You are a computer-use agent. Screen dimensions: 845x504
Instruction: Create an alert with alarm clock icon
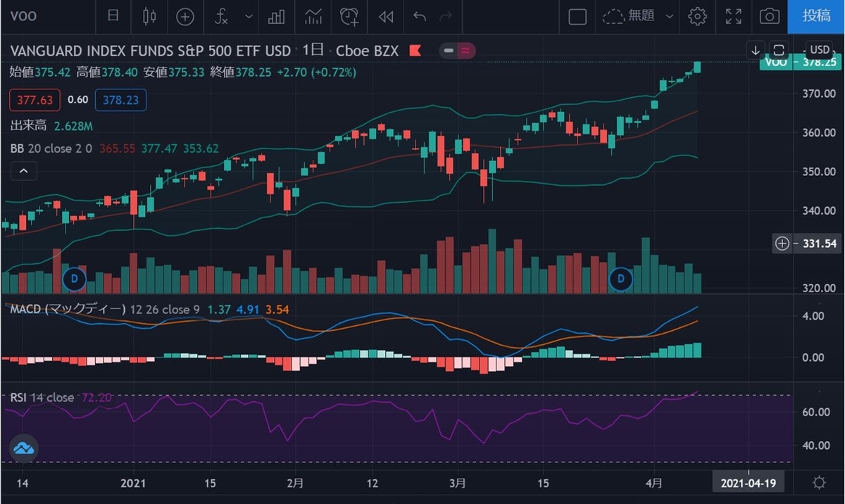pos(349,16)
